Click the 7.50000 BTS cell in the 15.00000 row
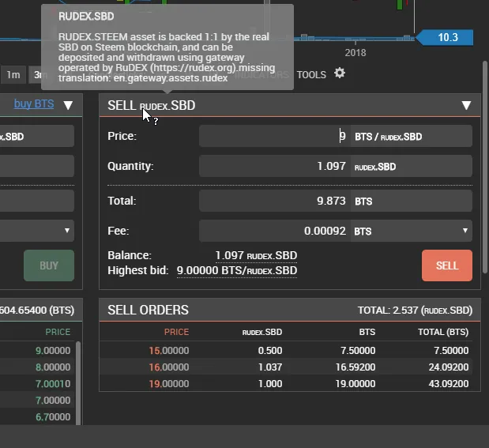Viewport: 489px width, 448px height. tap(358, 350)
